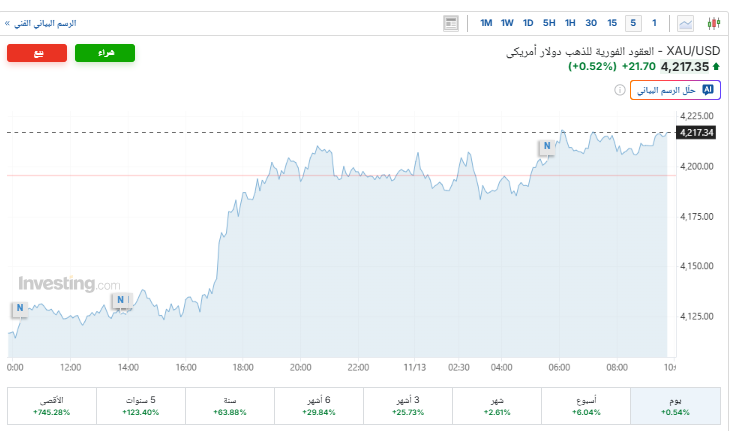The image size is (734, 431).
Task: Select the أسبوع (week) performance tab
Action: tap(586, 405)
